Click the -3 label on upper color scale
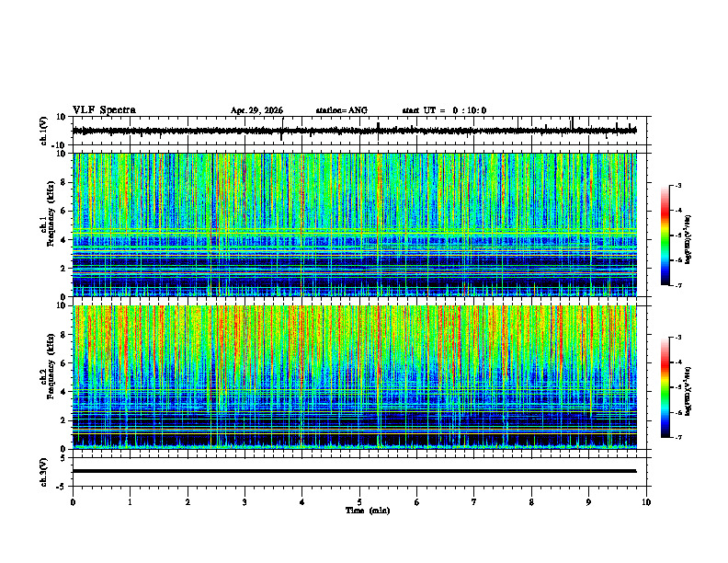The height and width of the screenshot is (563, 728). click(677, 185)
